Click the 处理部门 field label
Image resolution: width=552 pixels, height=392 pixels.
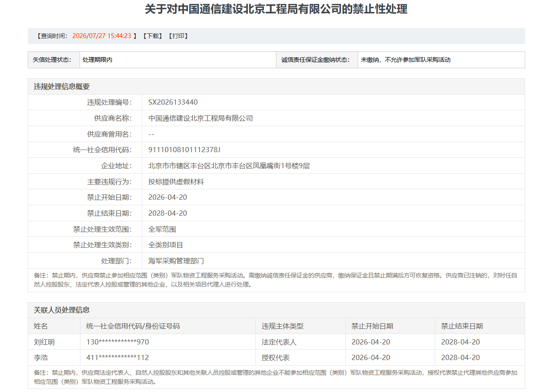click(116, 261)
